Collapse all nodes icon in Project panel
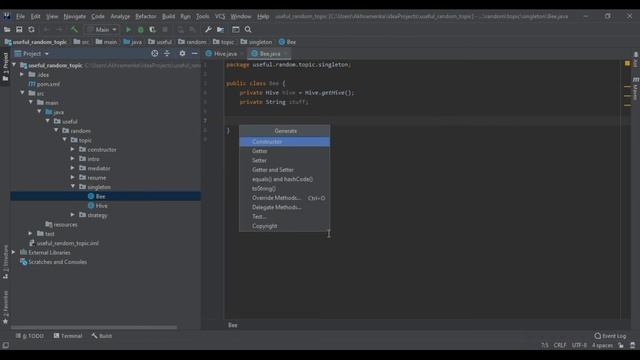Viewport: 640px width, 360px height. pyautogui.click(x=167, y=53)
